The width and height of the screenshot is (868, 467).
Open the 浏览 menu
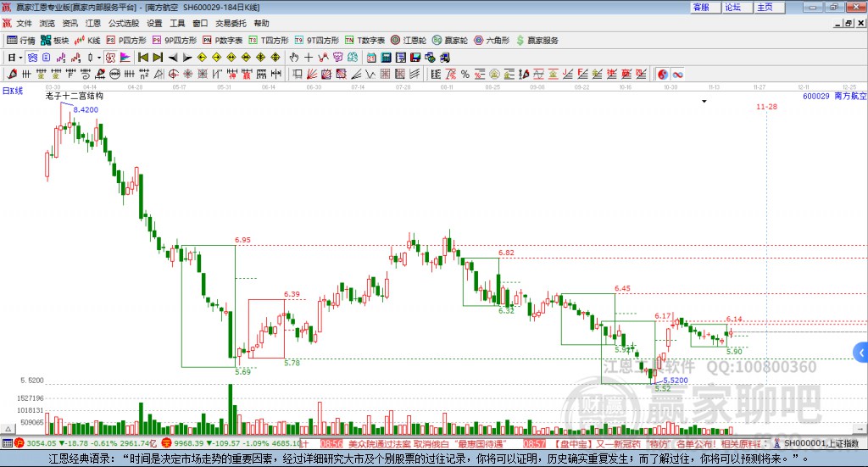point(47,23)
